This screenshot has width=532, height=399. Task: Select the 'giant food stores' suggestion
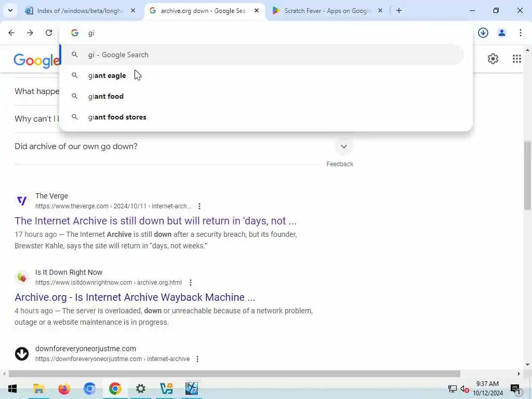[262, 117]
